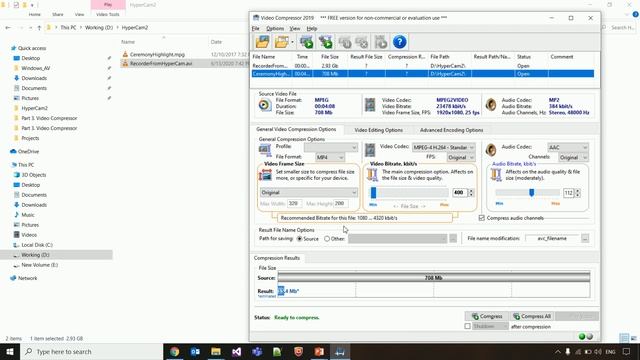Open the View menu in Video Compressor

coord(295,29)
